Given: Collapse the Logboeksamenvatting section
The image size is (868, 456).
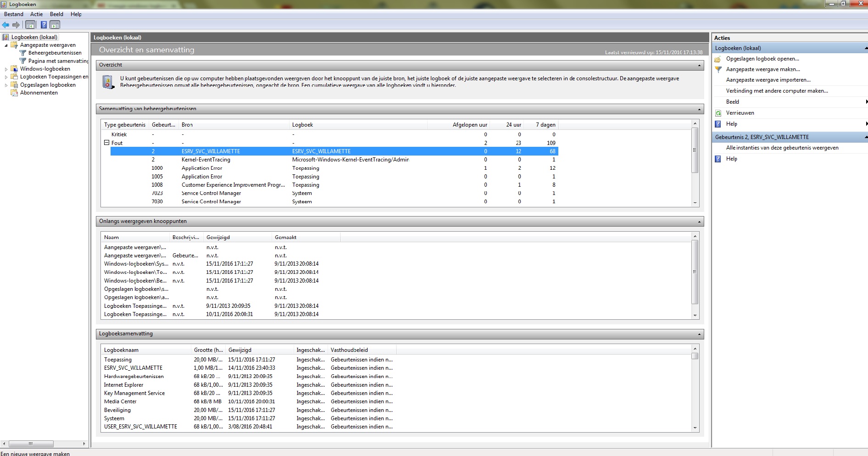Looking at the screenshot, I should click(699, 334).
